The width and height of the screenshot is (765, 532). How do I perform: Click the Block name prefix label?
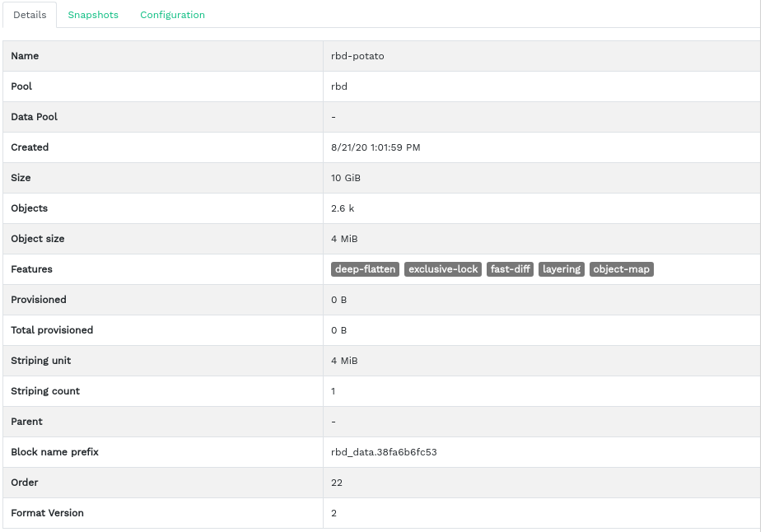click(x=54, y=452)
